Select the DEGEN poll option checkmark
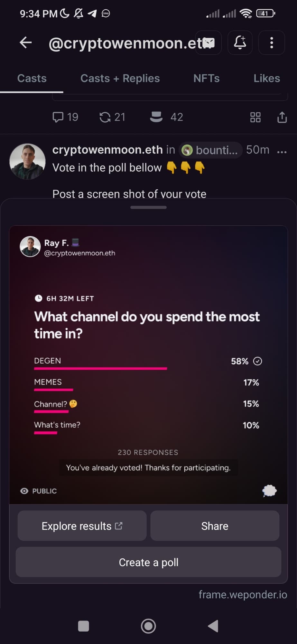 pyautogui.click(x=257, y=361)
